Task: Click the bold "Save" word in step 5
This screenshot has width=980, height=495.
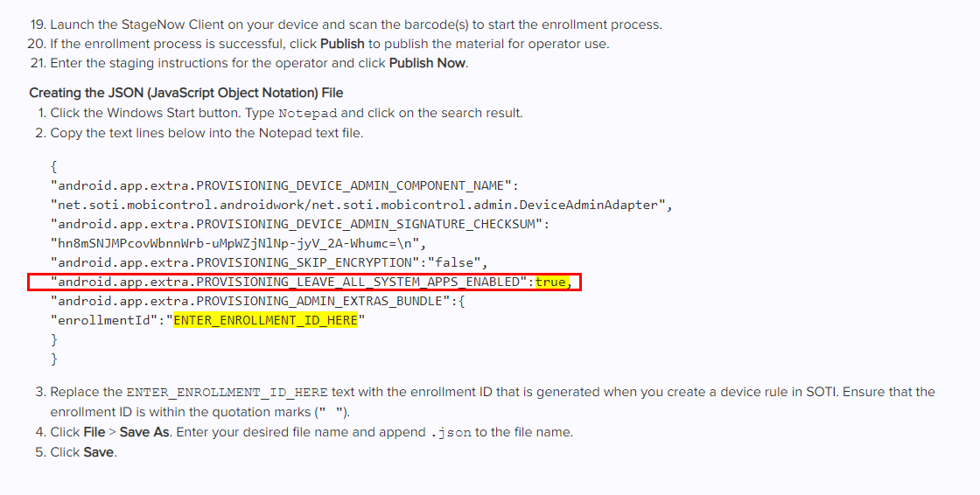Action: tap(99, 452)
